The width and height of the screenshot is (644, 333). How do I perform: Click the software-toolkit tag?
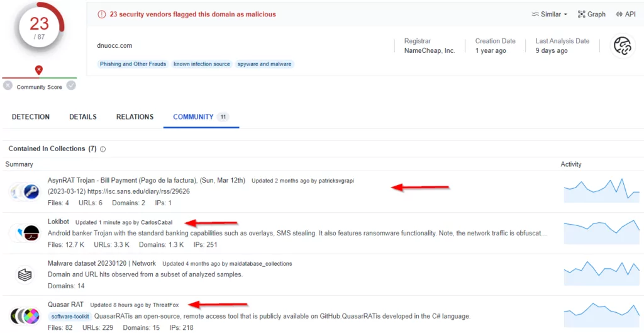[70, 317]
